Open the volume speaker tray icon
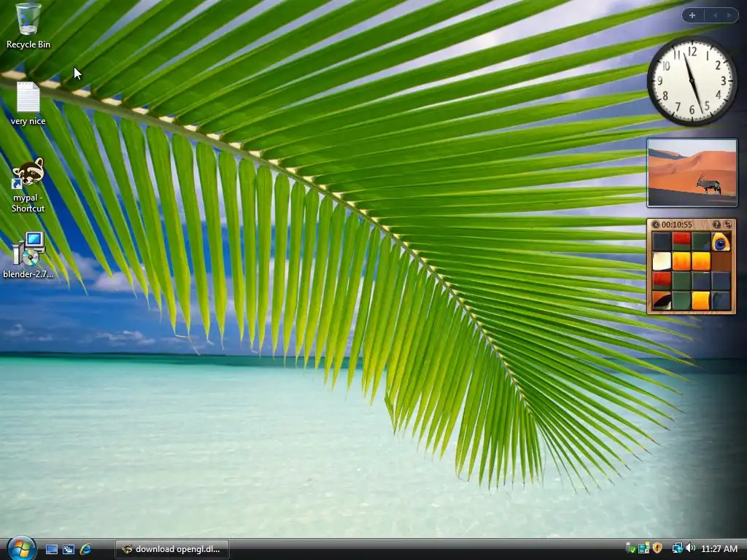The height and width of the screenshot is (560, 747). tap(690, 548)
